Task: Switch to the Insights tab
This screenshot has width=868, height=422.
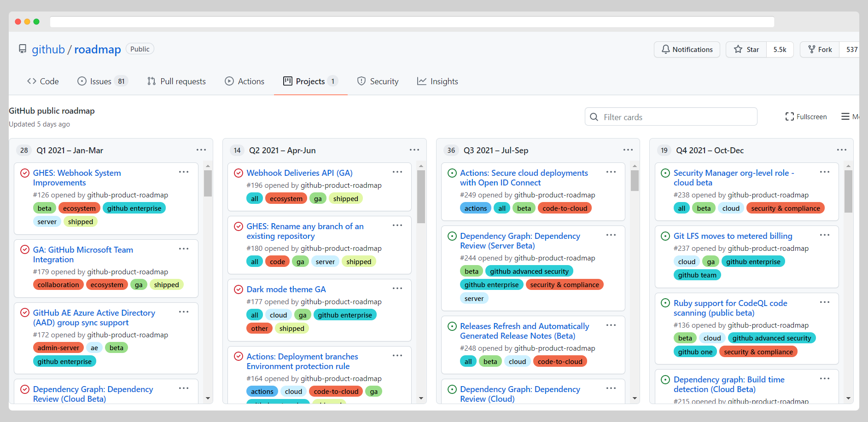Action: pos(437,81)
